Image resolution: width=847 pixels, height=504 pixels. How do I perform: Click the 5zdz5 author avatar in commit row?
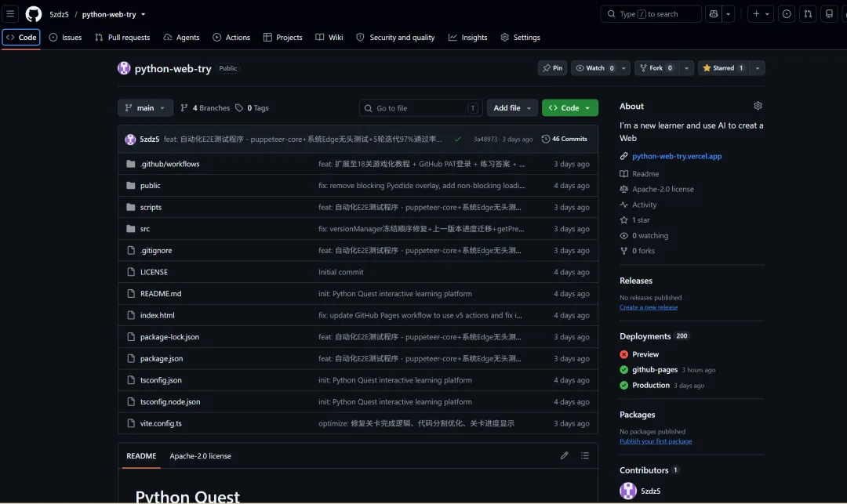point(130,140)
